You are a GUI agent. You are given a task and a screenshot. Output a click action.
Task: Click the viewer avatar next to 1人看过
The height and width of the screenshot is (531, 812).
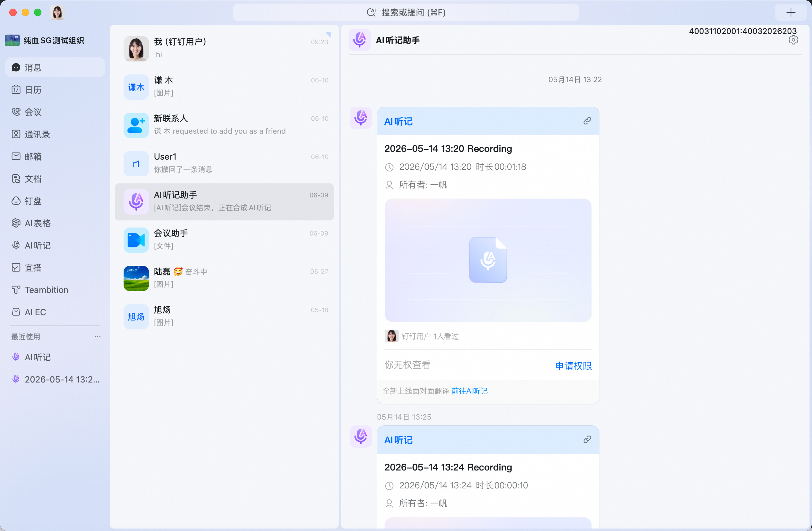click(392, 336)
